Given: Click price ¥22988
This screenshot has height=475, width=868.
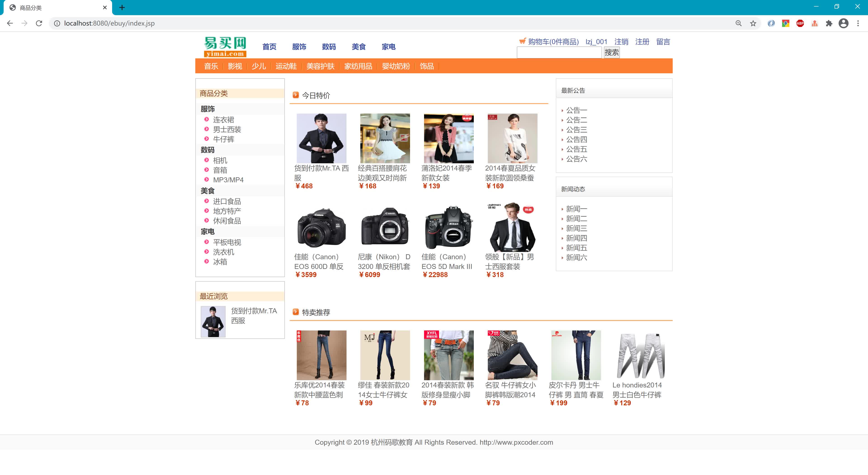Looking at the screenshot, I should [x=435, y=275].
